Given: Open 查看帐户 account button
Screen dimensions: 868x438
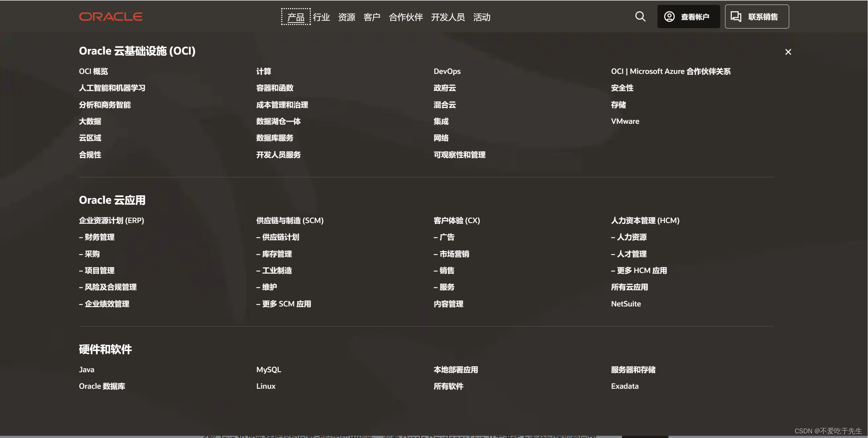Looking at the screenshot, I should (x=688, y=17).
